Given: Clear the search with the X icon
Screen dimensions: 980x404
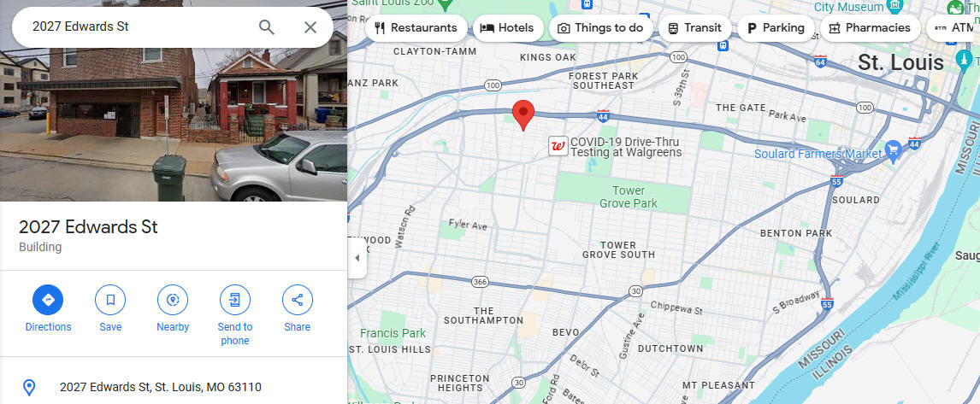Looking at the screenshot, I should [x=310, y=26].
